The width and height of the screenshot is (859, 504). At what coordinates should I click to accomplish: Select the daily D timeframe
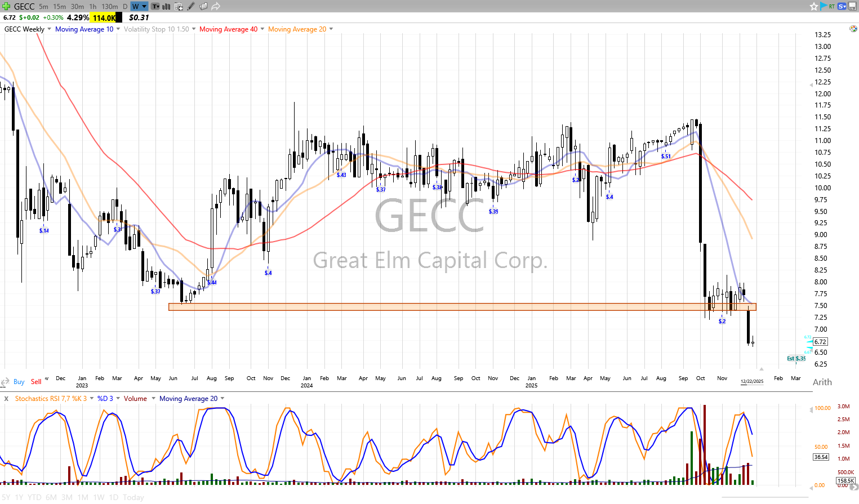point(125,6)
